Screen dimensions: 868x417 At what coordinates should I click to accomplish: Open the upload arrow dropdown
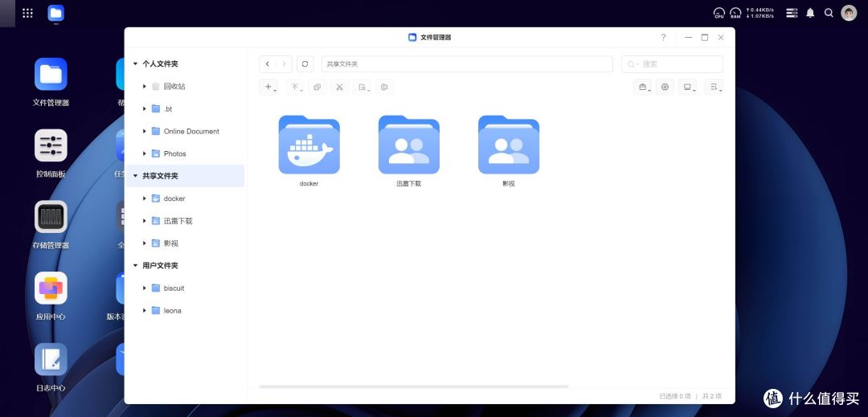coord(296,87)
